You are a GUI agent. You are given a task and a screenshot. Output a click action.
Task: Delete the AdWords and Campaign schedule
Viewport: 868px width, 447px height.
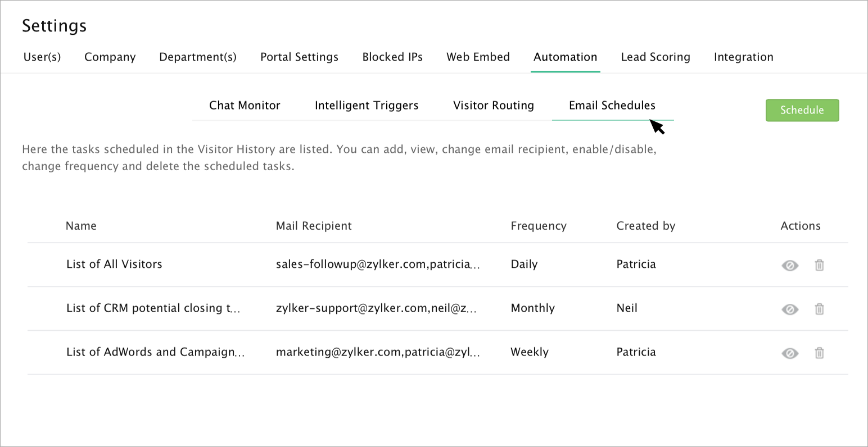pyautogui.click(x=819, y=353)
